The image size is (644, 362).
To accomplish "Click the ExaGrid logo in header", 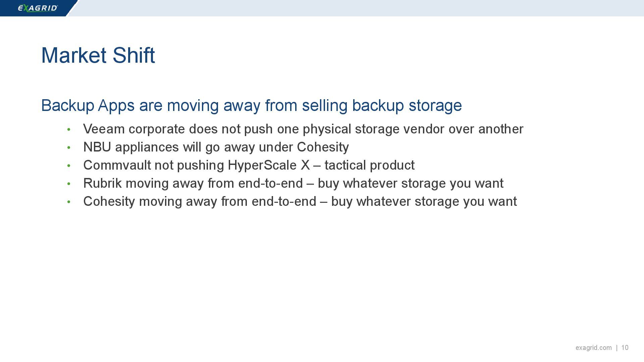I will click(x=38, y=8).
